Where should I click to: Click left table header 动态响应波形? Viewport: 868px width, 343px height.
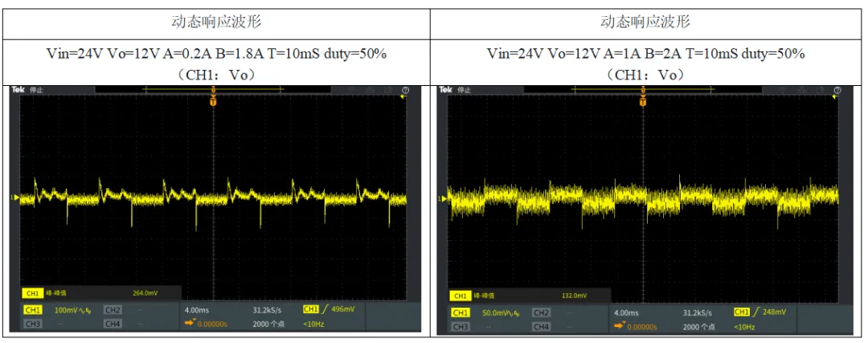(x=216, y=22)
